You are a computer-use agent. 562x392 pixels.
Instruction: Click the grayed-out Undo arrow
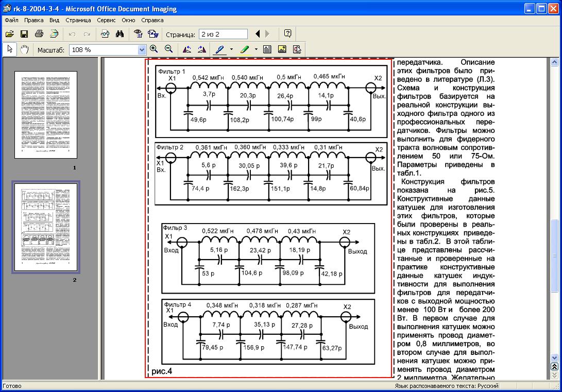click(72, 34)
